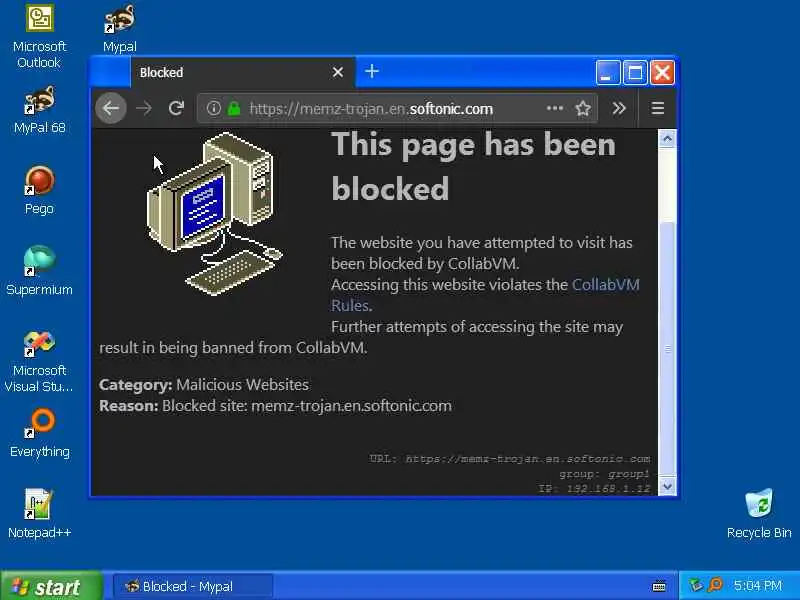Click the browser forward arrow
The width and height of the screenshot is (800, 600).
coord(144,108)
